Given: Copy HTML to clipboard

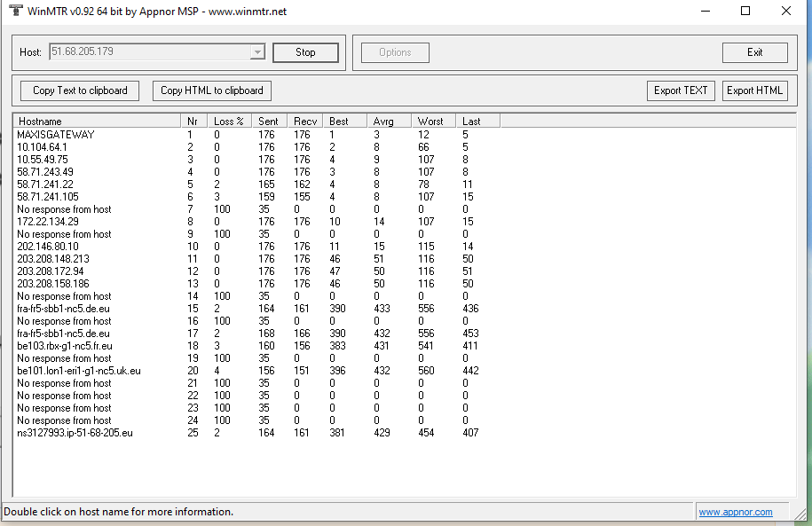Looking at the screenshot, I should (x=212, y=90).
